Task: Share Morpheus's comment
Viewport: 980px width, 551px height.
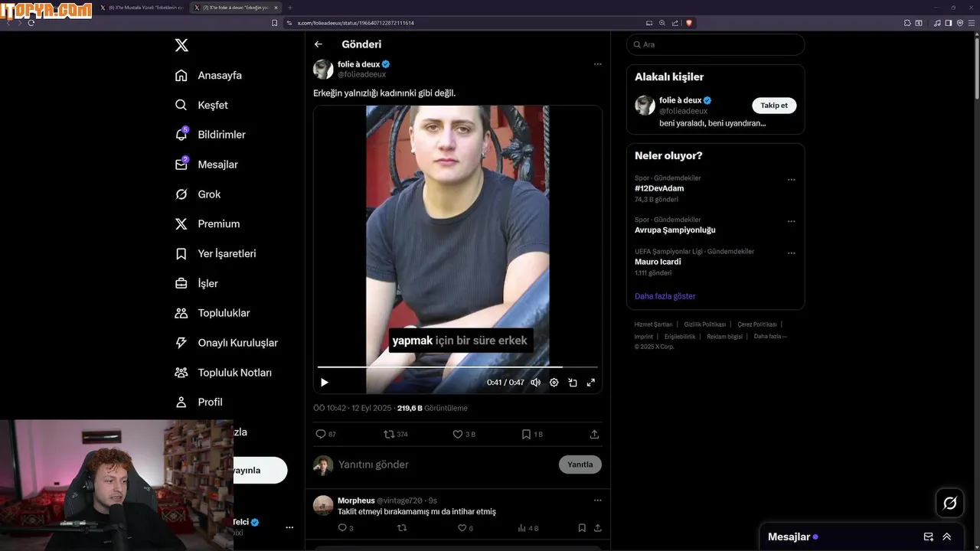Action: (597, 528)
